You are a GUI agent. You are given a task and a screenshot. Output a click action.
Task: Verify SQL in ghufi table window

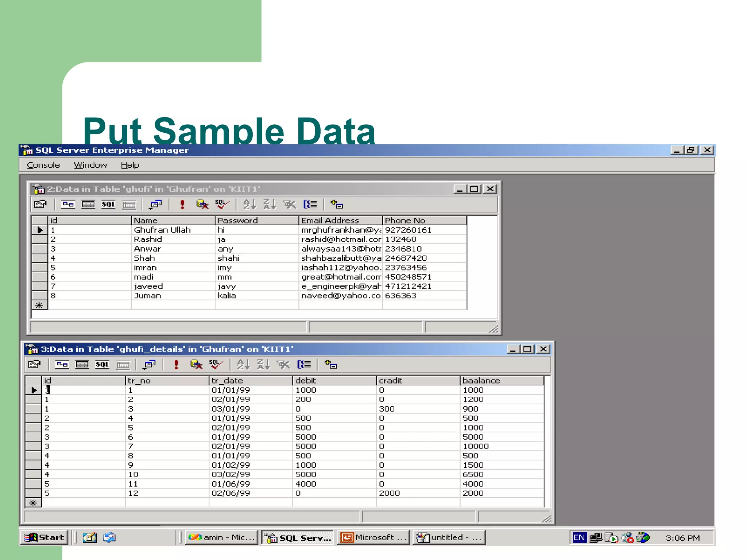click(x=222, y=204)
